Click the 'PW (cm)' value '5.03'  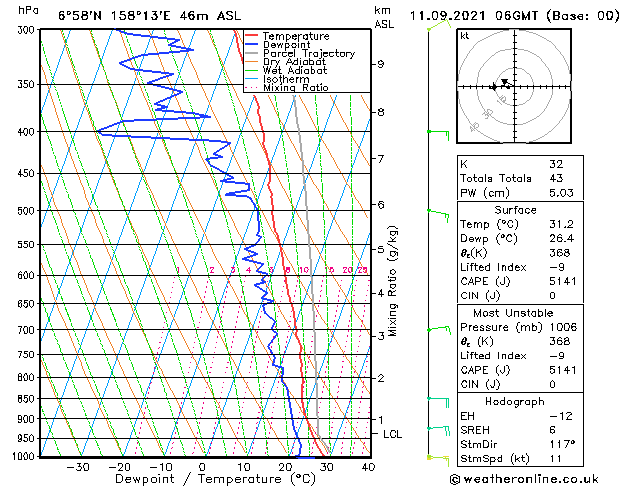561,192
